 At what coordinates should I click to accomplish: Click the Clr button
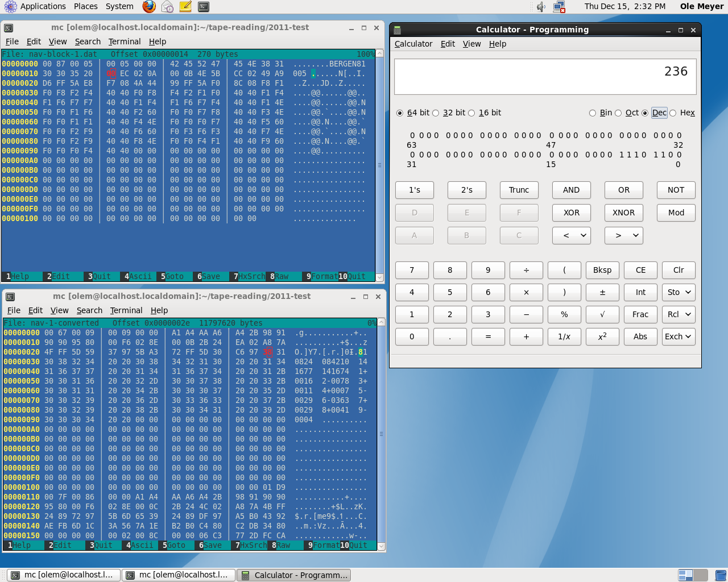pos(679,270)
